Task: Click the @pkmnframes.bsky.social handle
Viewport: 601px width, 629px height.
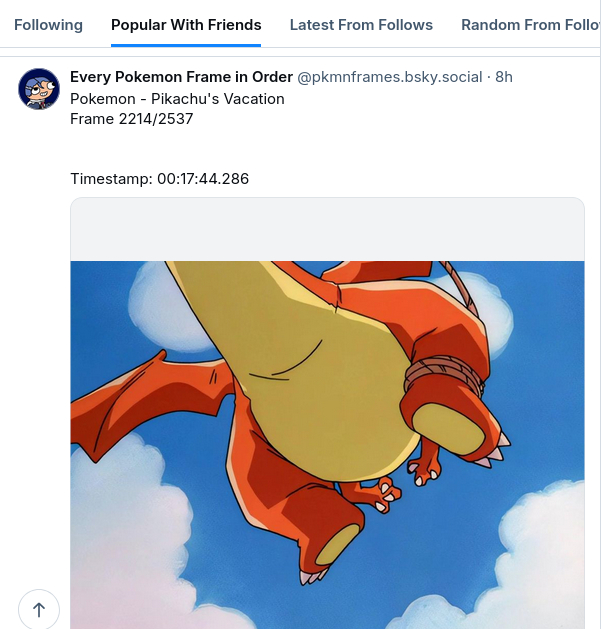Action: coord(390,77)
